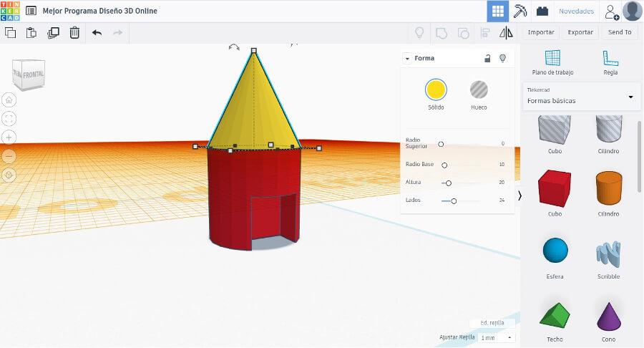Click the Importar button
The width and height of the screenshot is (644, 348).
[x=541, y=32]
